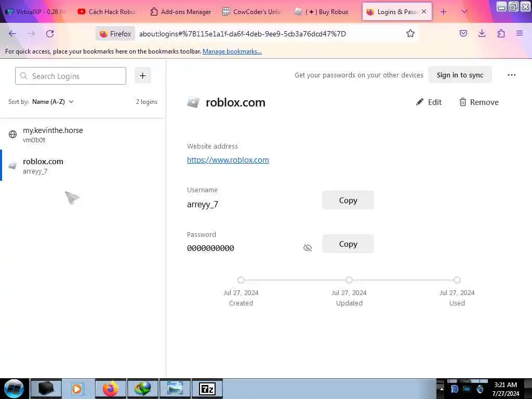Open the download manager globe taskbar icon
Image resolution: width=532 pixels, height=399 pixels.
[x=142, y=389]
